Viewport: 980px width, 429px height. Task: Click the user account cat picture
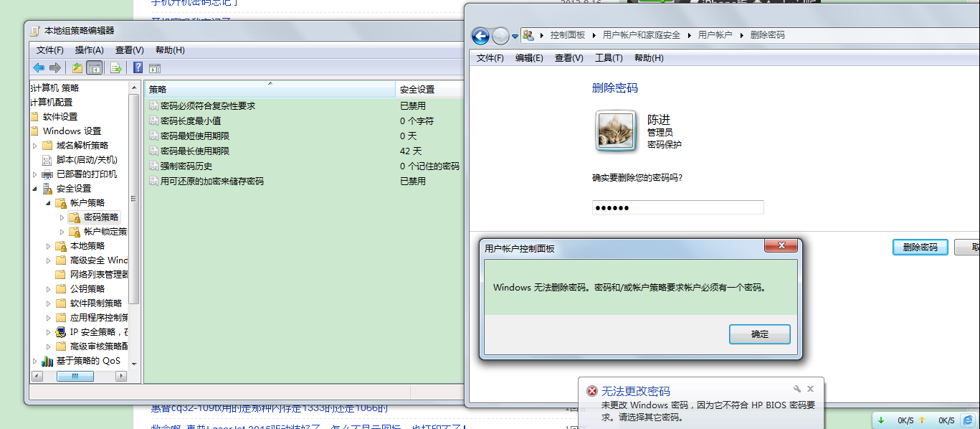click(616, 131)
